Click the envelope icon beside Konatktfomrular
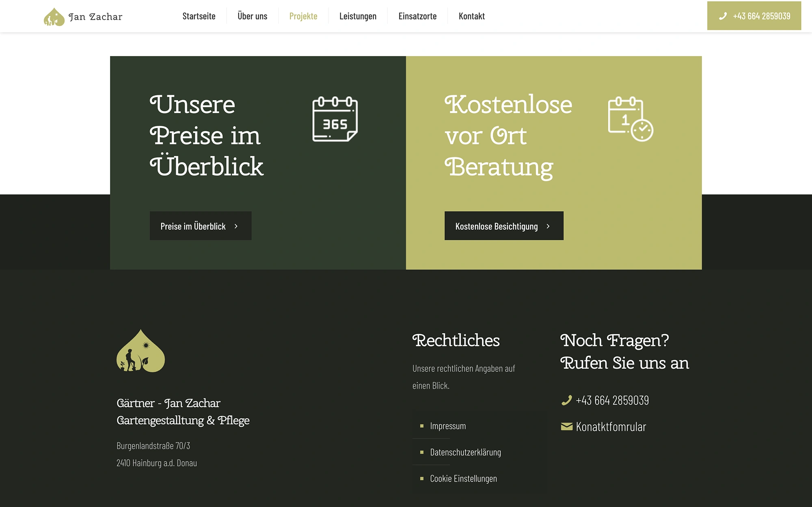This screenshot has width=812, height=507. click(x=566, y=427)
